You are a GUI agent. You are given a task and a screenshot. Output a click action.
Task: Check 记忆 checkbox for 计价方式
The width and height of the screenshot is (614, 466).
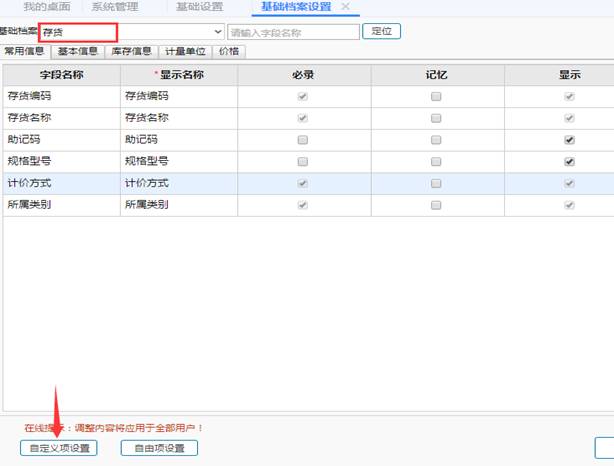[x=436, y=183]
